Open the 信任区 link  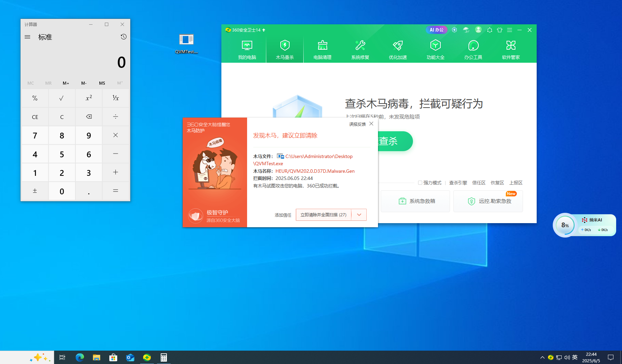pos(479,183)
